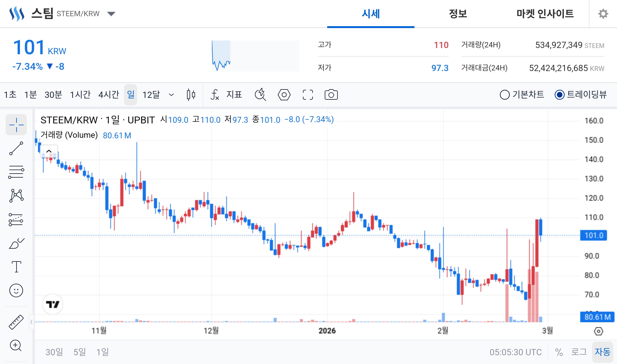
Task: Select the measure ruler tool
Action: click(x=16, y=322)
